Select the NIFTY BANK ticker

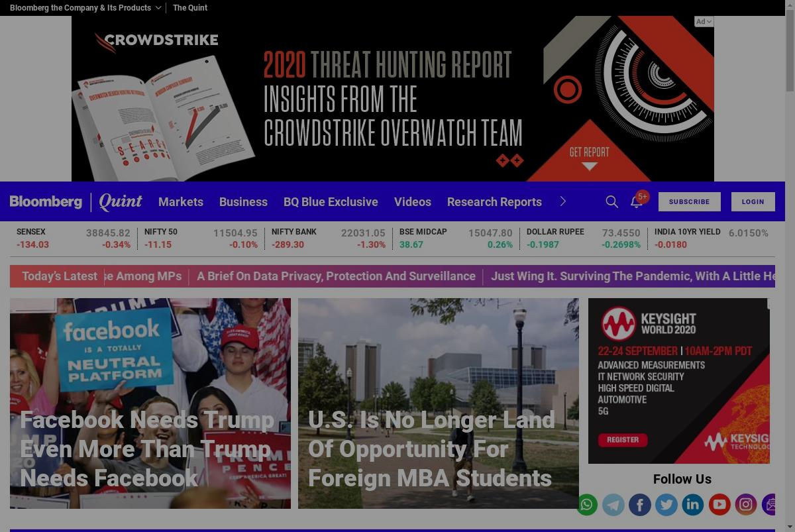click(x=329, y=239)
